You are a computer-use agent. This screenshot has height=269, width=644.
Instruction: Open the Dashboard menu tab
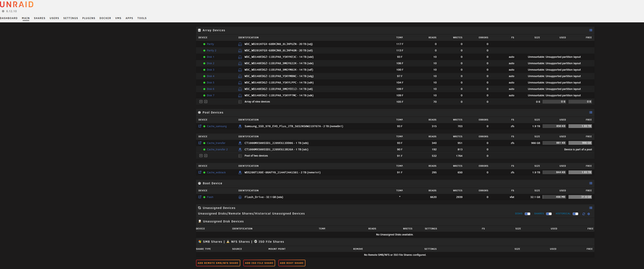(x=8, y=18)
